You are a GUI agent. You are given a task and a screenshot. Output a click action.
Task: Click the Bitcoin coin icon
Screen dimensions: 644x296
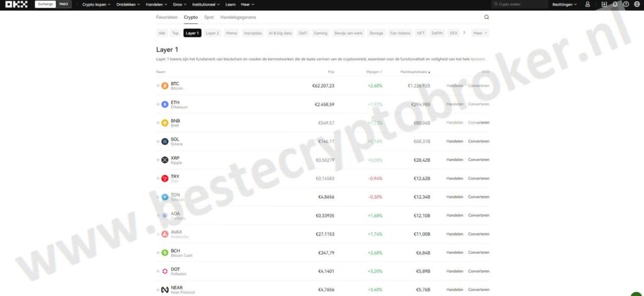165,86
